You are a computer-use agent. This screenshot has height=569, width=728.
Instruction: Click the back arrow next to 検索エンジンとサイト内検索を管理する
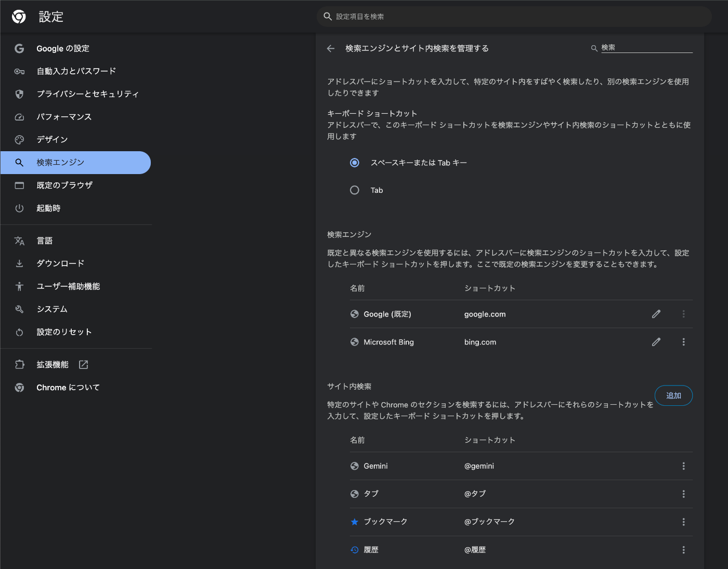click(331, 48)
